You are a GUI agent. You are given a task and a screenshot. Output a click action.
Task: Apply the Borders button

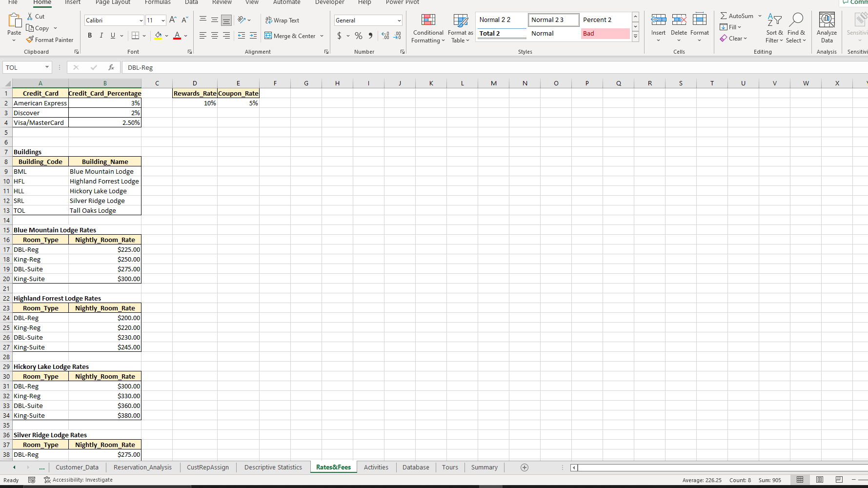pyautogui.click(x=136, y=36)
